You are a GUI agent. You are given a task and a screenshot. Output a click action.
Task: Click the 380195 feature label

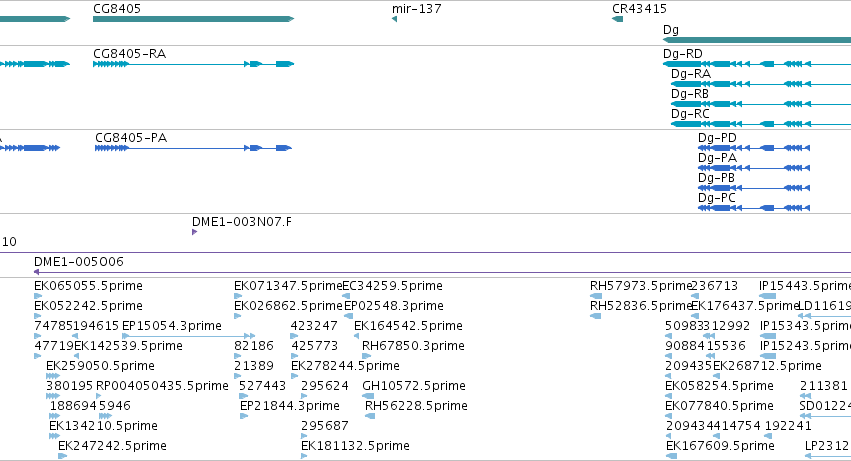click(69, 386)
